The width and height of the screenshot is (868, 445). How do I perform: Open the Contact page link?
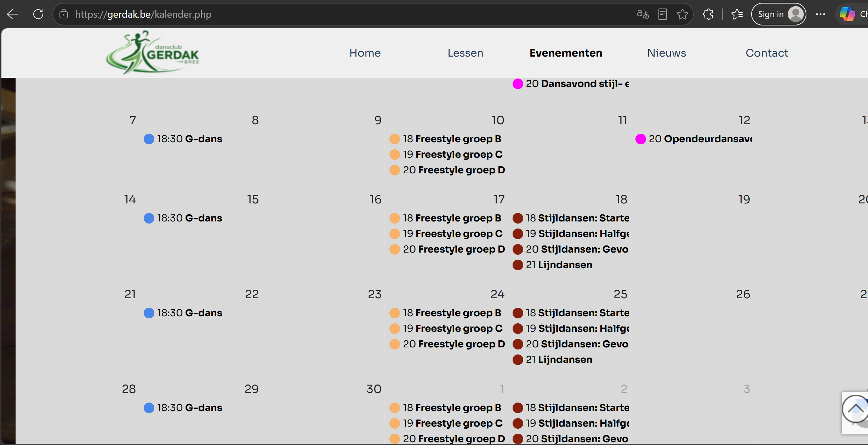click(x=767, y=53)
